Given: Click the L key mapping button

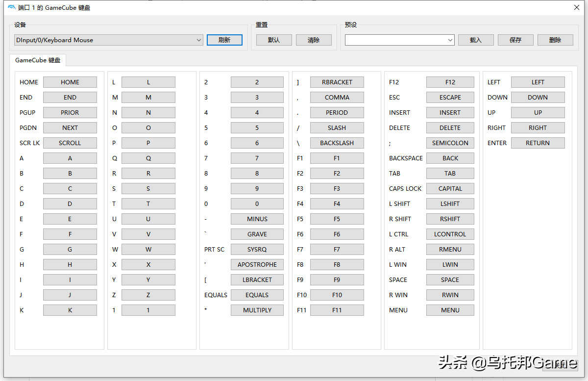Looking at the screenshot, I should (x=148, y=82).
